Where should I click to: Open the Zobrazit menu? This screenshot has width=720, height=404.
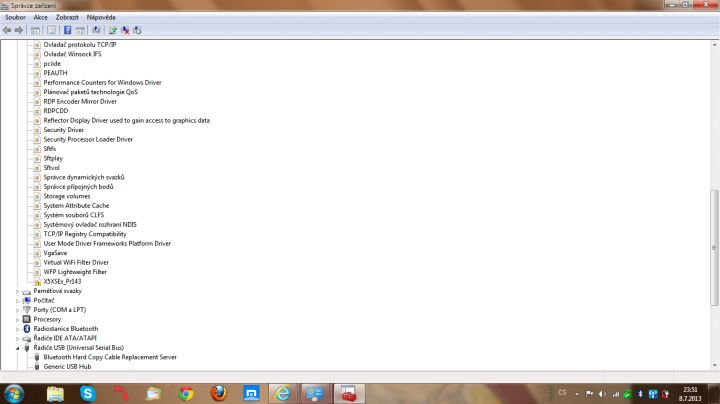tap(67, 17)
